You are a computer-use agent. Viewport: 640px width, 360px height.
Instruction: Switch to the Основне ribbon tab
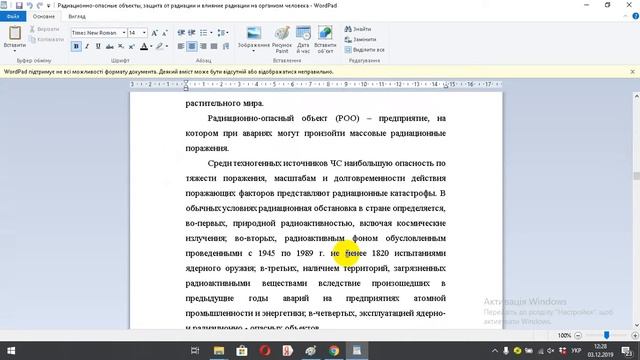click(x=44, y=16)
